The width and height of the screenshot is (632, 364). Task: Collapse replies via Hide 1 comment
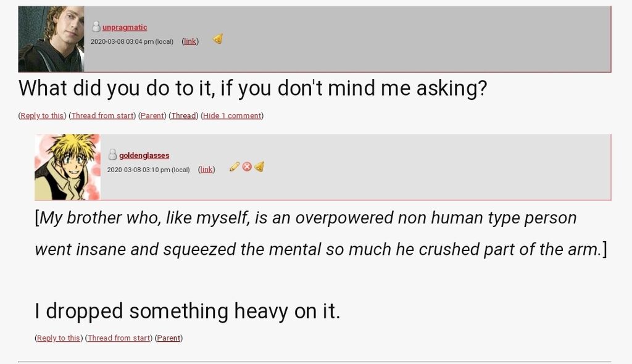pyautogui.click(x=232, y=115)
